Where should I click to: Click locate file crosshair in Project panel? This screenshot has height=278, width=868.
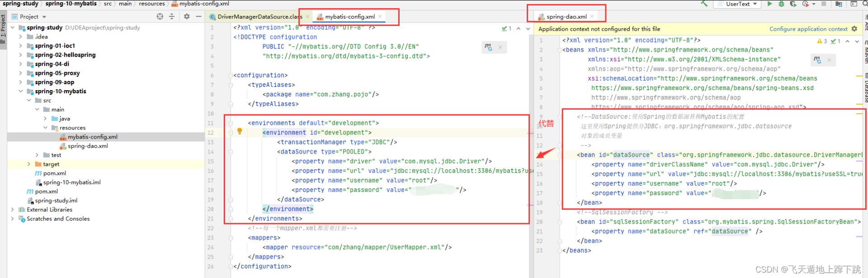tap(160, 16)
